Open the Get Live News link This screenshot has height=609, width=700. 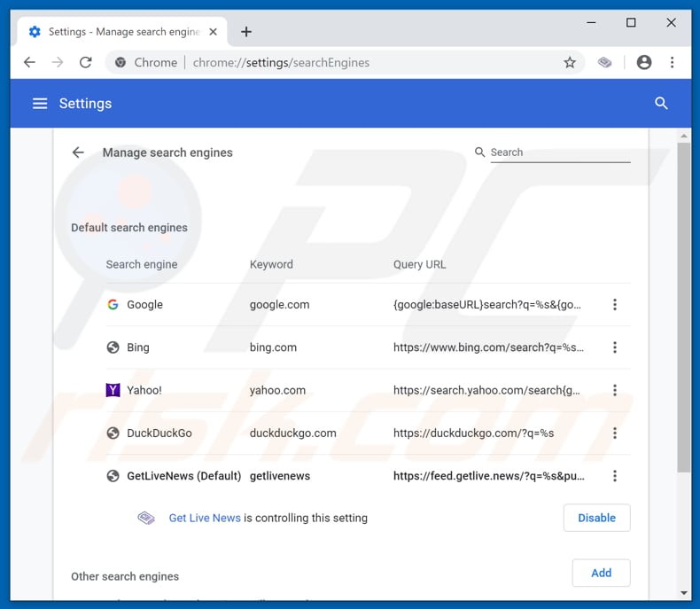tap(205, 518)
